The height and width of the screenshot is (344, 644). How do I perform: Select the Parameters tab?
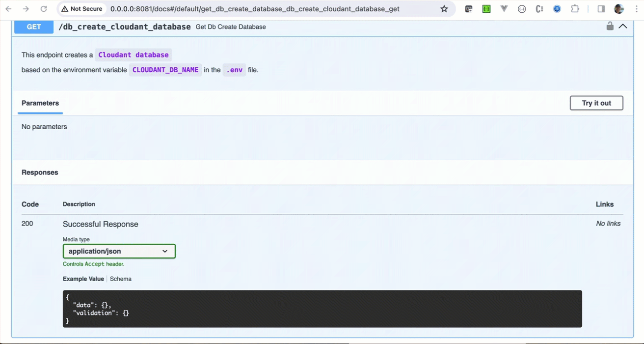click(x=40, y=103)
